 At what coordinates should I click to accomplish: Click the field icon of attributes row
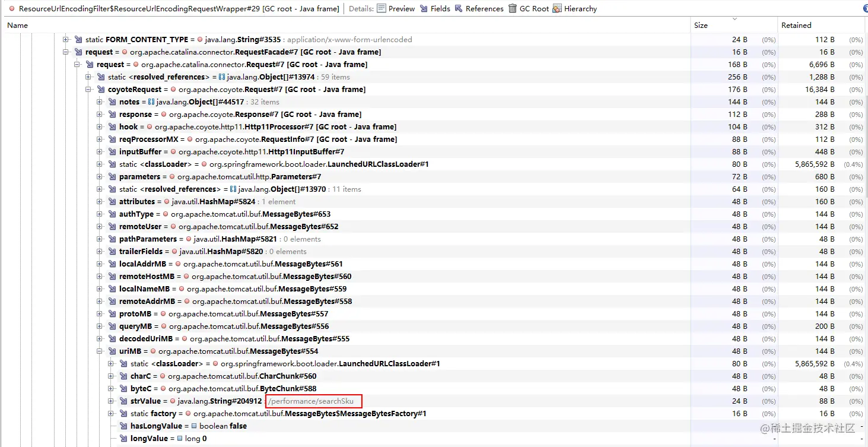(x=112, y=202)
